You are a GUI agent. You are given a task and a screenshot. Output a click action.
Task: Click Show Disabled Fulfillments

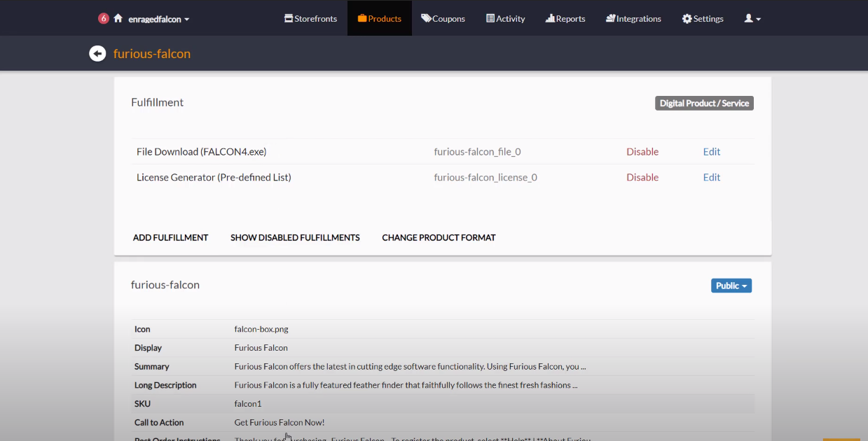[x=295, y=237]
